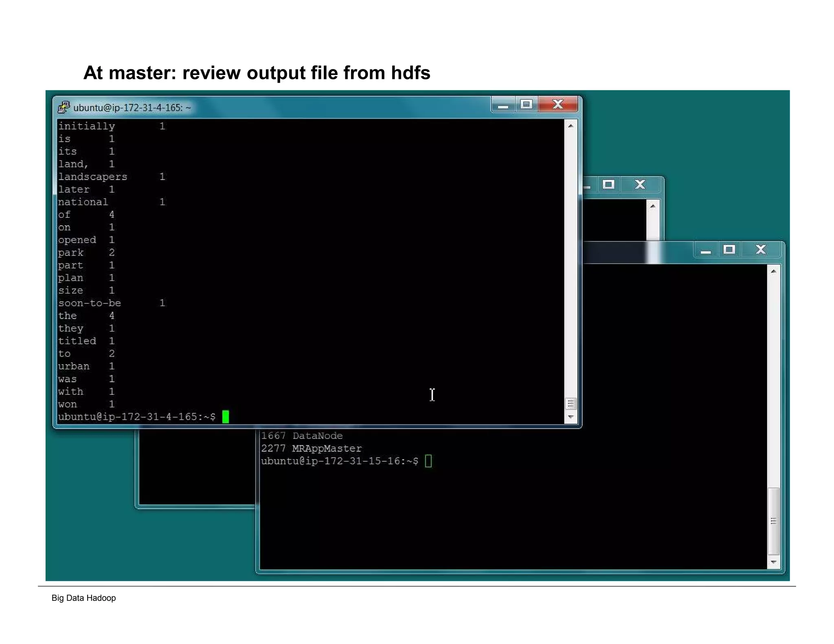Close the middle background terminal window

[x=640, y=185]
